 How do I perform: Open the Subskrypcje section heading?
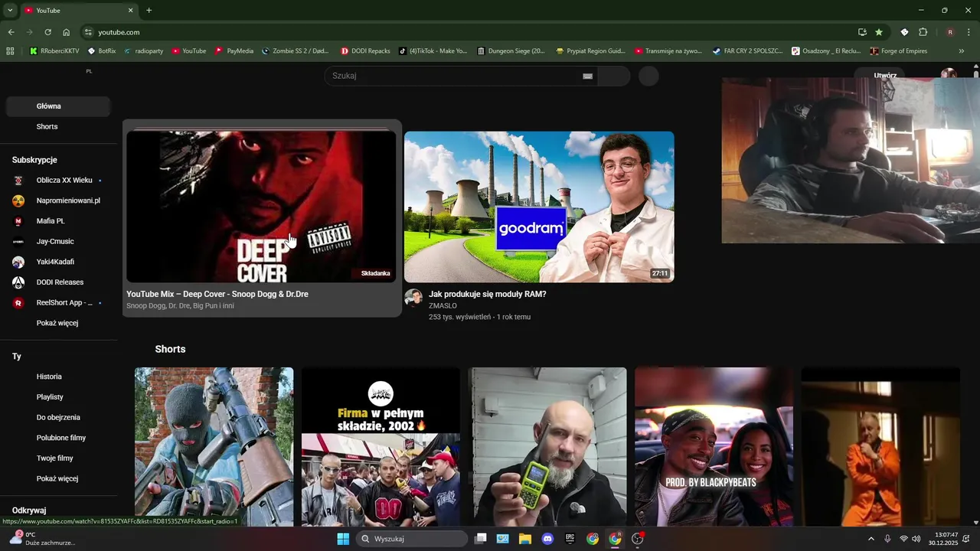coord(34,160)
